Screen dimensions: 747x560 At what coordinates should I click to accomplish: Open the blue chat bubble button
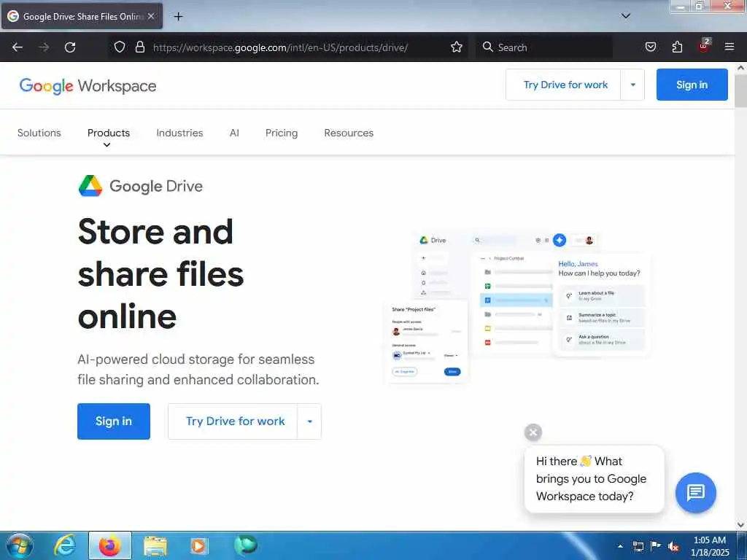pos(695,492)
